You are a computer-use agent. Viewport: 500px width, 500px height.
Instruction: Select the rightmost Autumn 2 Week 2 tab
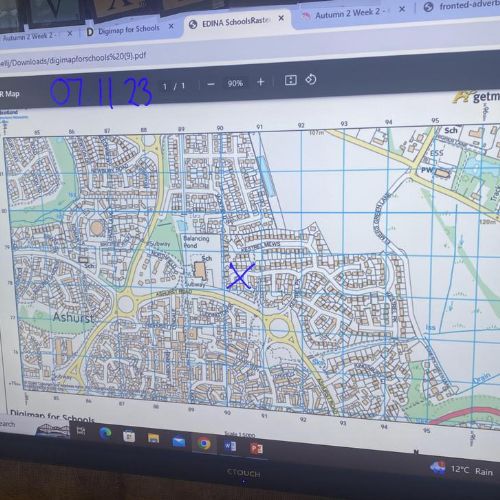pyautogui.click(x=353, y=13)
